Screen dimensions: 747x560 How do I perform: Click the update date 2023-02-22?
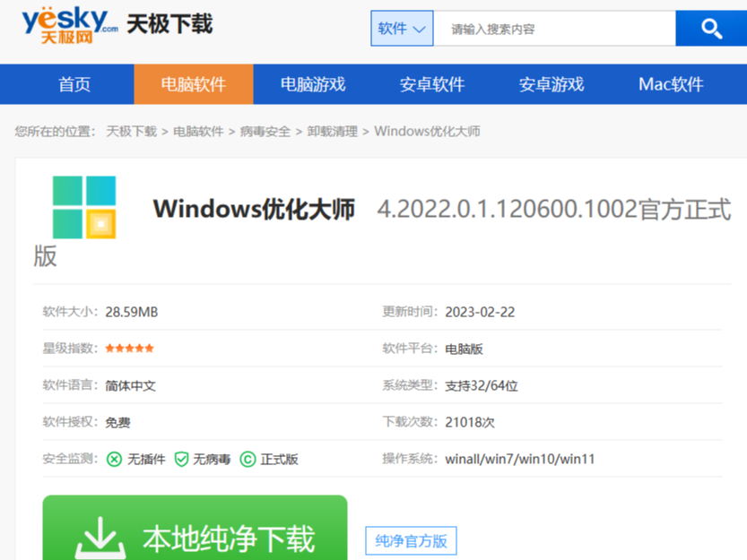(480, 312)
